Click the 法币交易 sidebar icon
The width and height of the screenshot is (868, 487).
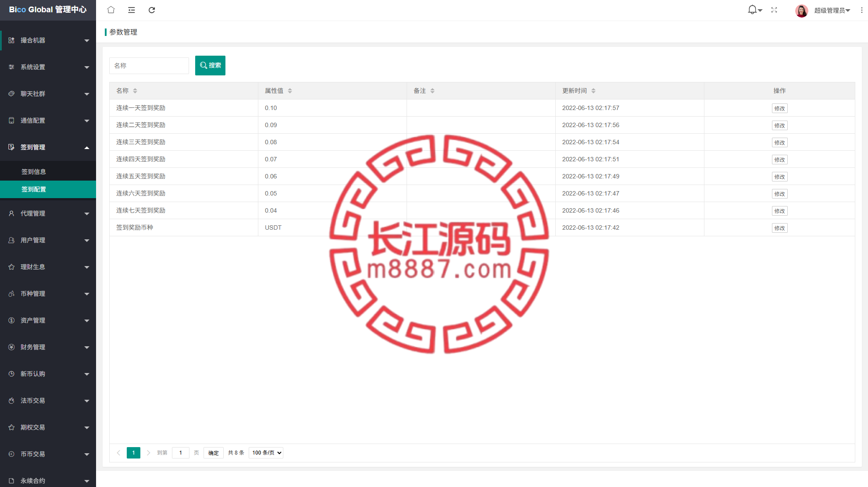click(11, 401)
